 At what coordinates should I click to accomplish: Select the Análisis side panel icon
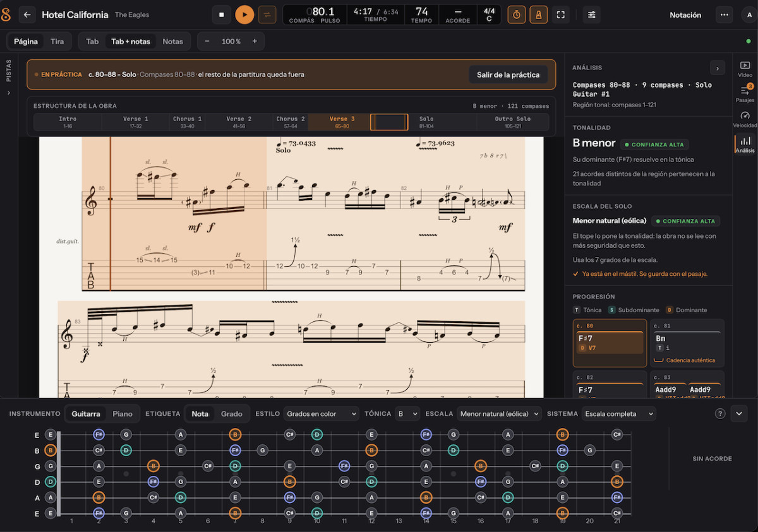click(745, 145)
